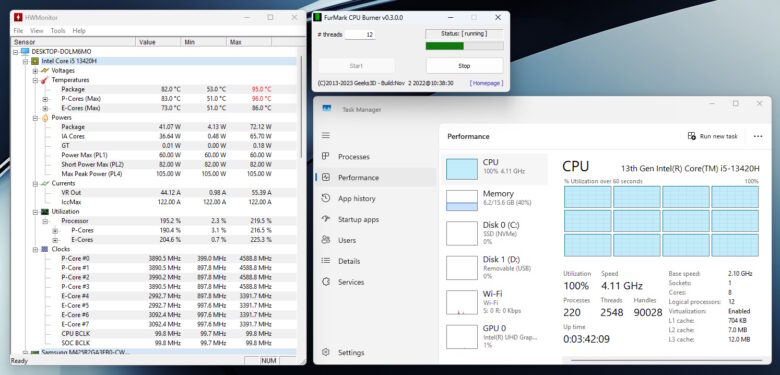This screenshot has width=780, height=375.
Task: Select Disk 1 (D:) removable USB item
Action: pos(493,268)
